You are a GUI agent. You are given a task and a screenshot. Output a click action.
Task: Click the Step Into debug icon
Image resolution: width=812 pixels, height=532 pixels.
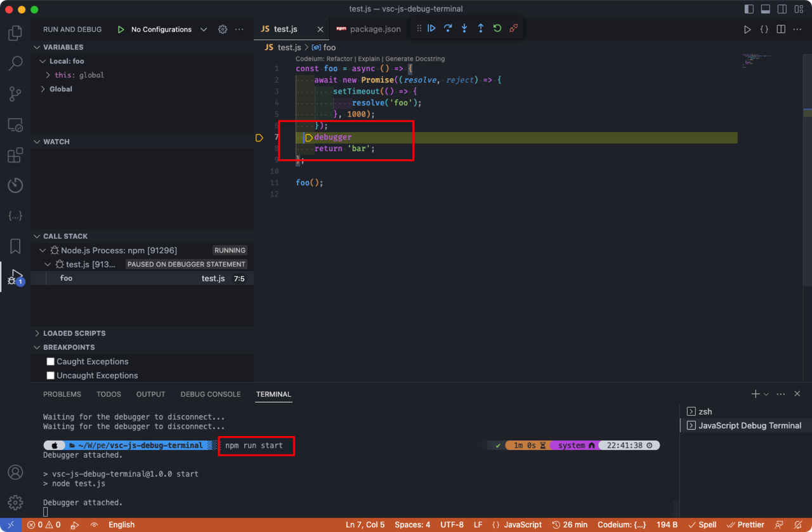point(464,29)
